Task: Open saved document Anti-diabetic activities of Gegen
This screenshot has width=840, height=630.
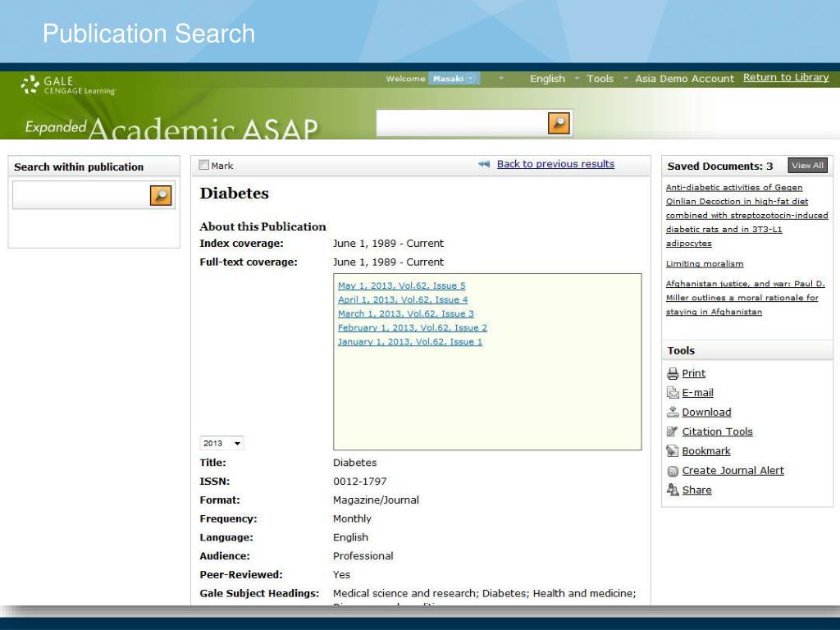Action: coord(746,216)
